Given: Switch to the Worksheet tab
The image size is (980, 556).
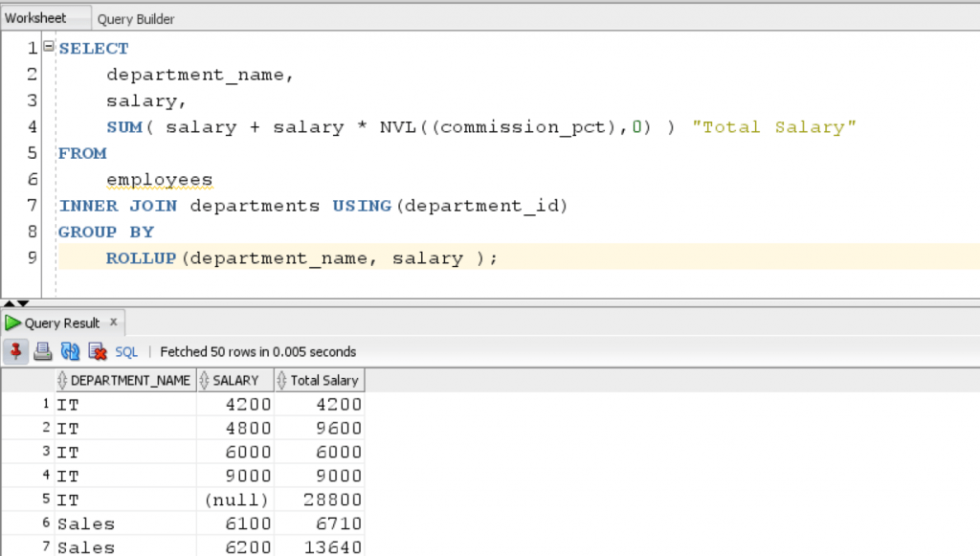Looking at the screenshot, I should click(35, 18).
